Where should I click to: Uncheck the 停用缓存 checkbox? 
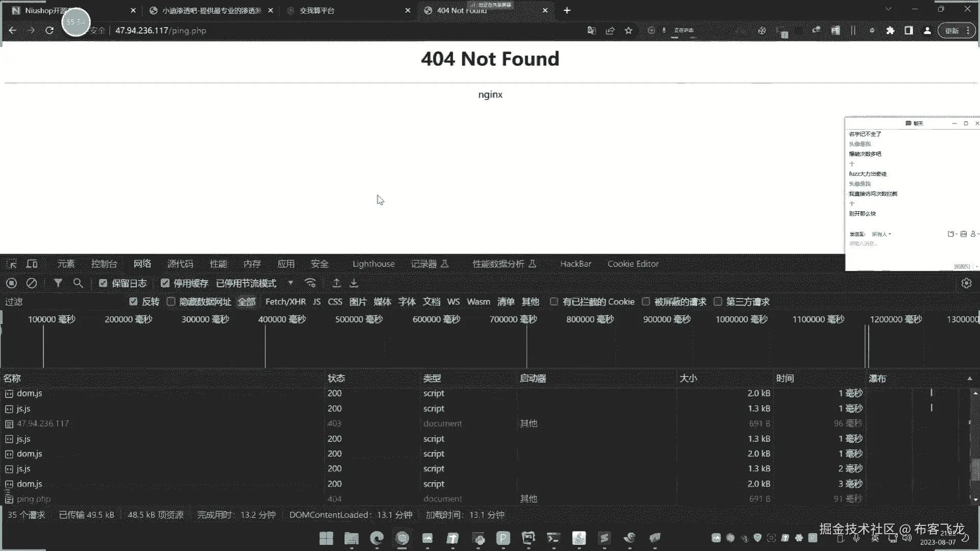point(165,283)
